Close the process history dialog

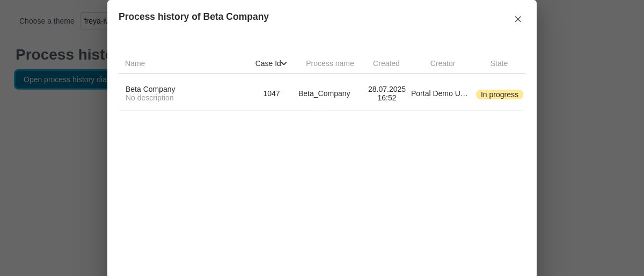pos(518,19)
